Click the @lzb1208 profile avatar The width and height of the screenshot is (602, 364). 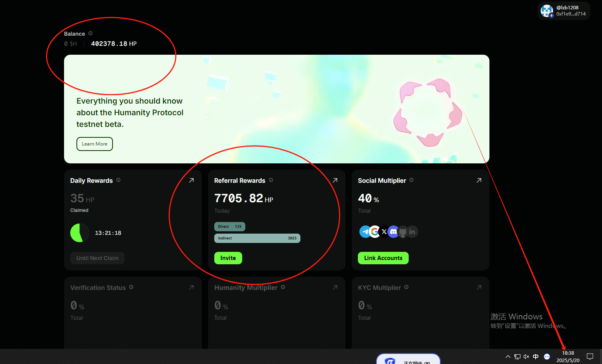click(x=547, y=11)
